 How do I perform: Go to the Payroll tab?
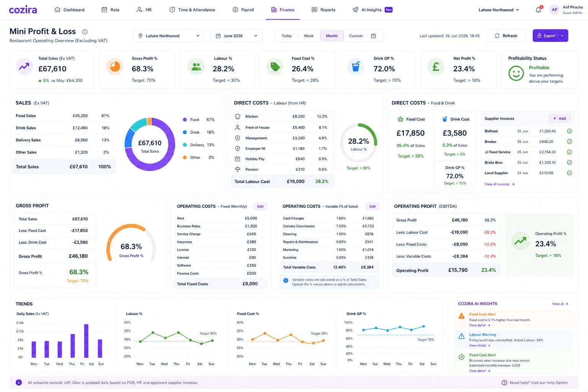pos(243,10)
